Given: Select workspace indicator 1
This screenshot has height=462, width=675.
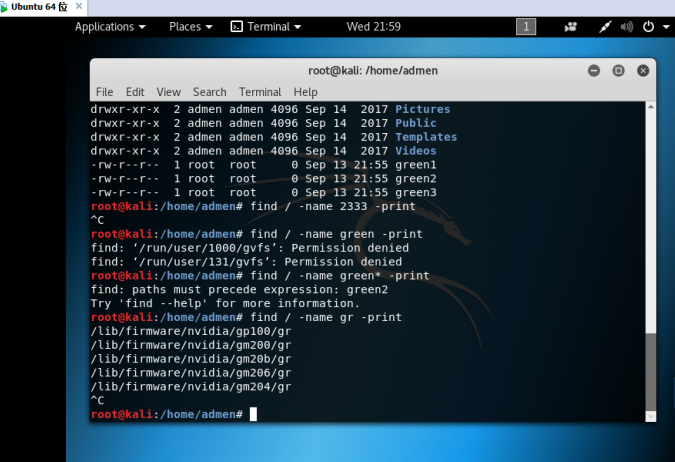Looking at the screenshot, I should pyautogui.click(x=526, y=27).
